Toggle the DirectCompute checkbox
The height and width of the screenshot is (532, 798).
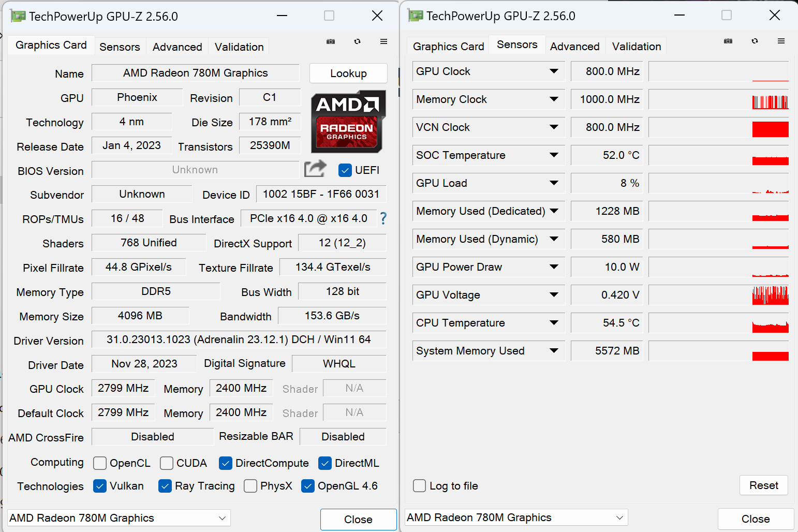(226, 463)
